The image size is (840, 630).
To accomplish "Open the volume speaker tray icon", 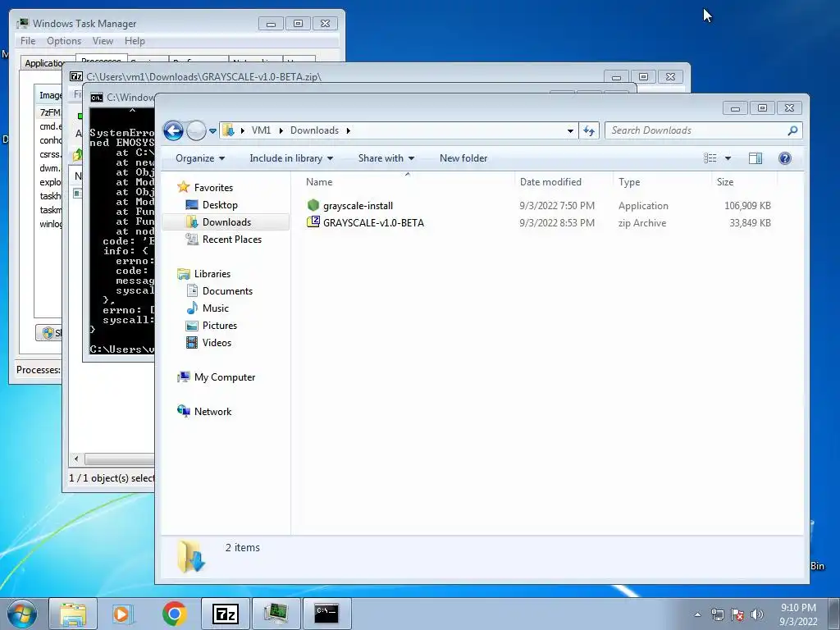I will click(757, 614).
